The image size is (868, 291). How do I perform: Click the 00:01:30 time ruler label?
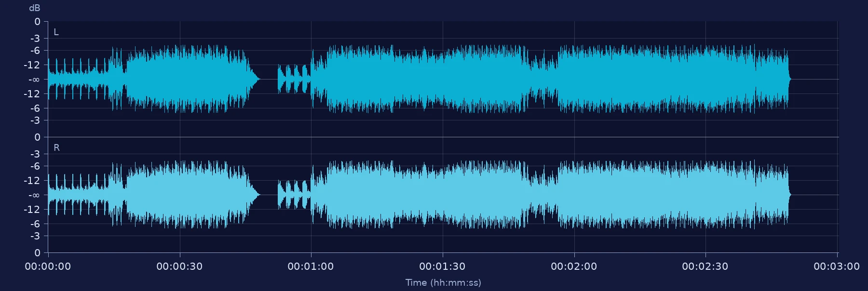(442, 266)
